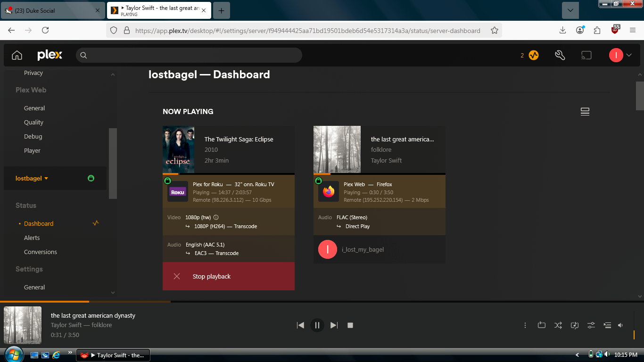
Task: Open the list all tabs dropdown
Action: [x=570, y=10]
